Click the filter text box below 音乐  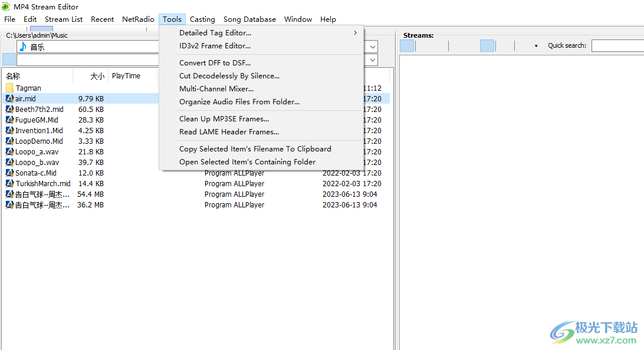coord(87,60)
